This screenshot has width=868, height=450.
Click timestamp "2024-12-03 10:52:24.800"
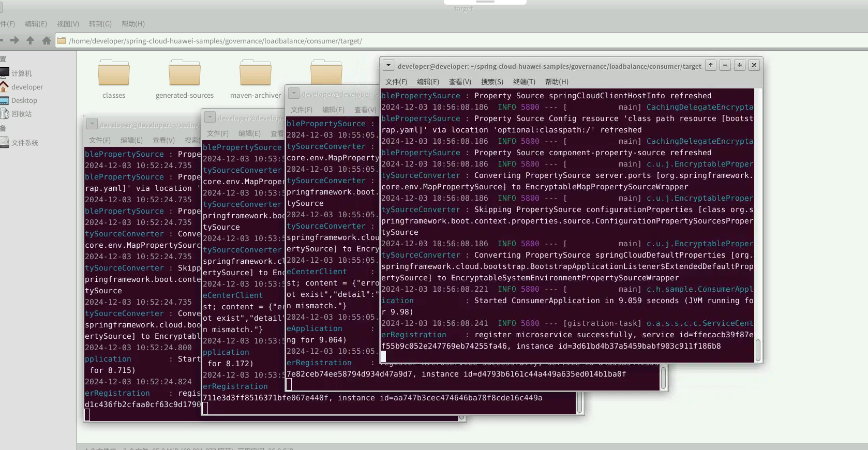(x=138, y=348)
